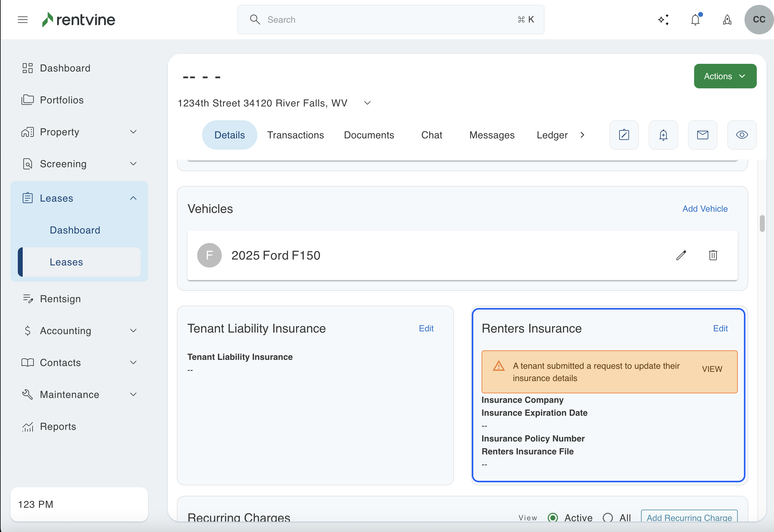Click the bell reminder icon button
This screenshot has height=532, width=774.
pyautogui.click(x=663, y=135)
